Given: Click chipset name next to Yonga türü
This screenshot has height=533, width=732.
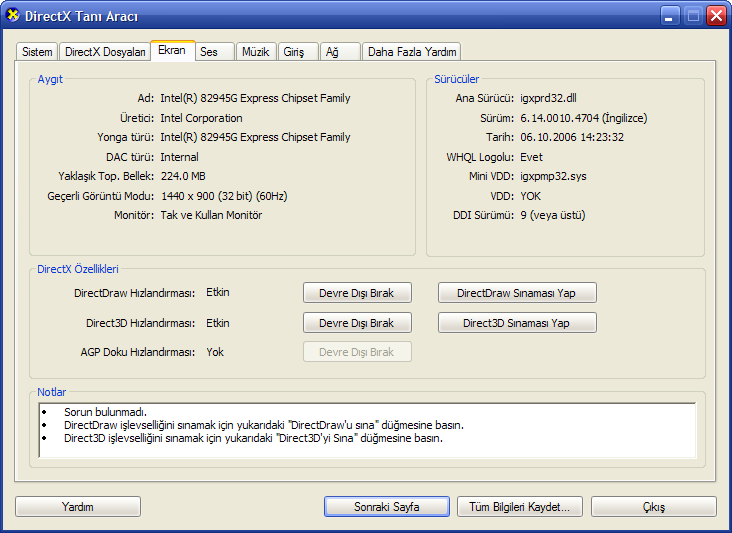Looking at the screenshot, I should pyautogui.click(x=255, y=137).
